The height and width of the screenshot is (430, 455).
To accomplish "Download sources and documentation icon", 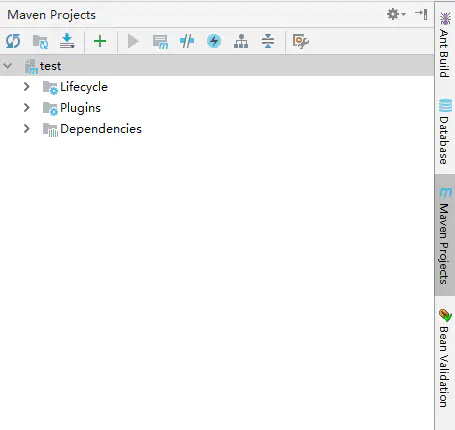I will pos(67,41).
